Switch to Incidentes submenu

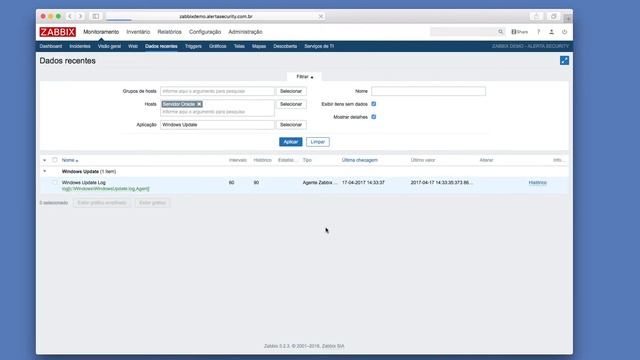[80, 46]
